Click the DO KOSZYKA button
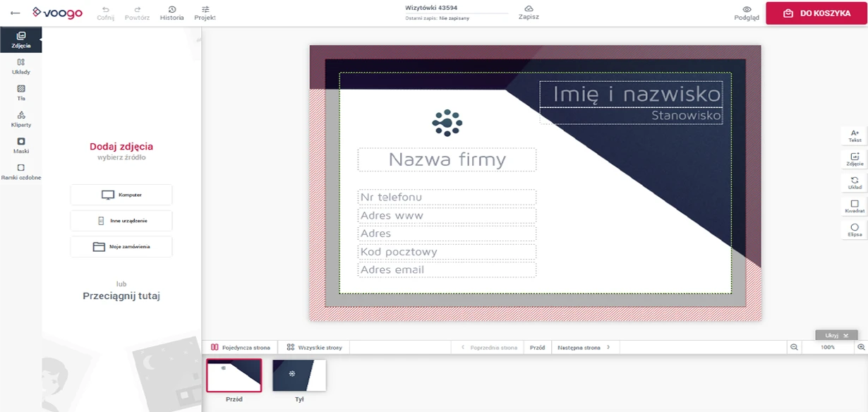Image resolution: width=868 pixels, height=412 pixels. coord(816,13)
